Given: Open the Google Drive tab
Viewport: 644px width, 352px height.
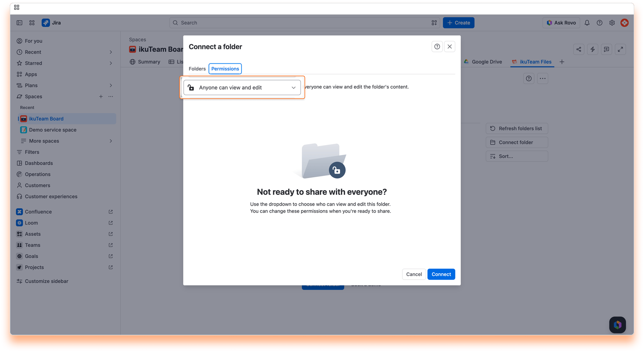Looking at the screenshot, I should click(483, 62).
